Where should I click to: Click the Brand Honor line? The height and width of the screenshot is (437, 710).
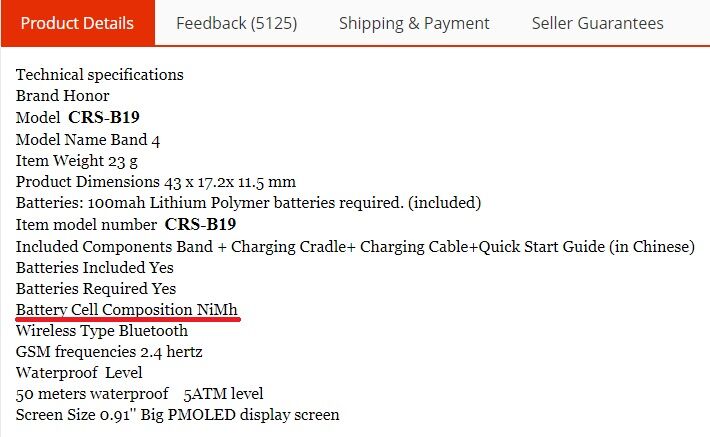pyautogui.click(x=62, y=96)
